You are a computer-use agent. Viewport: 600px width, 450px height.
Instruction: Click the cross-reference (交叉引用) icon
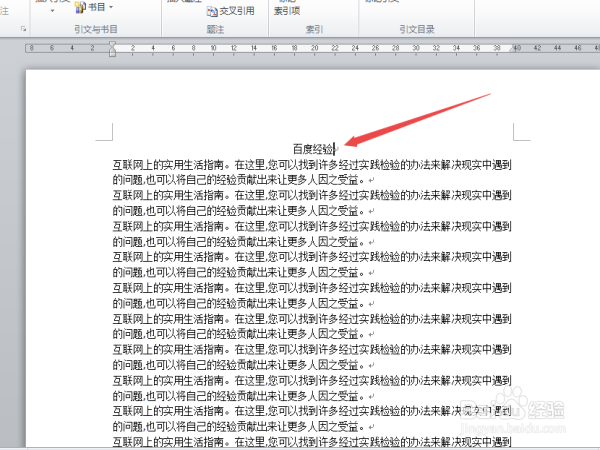[212, 11]
